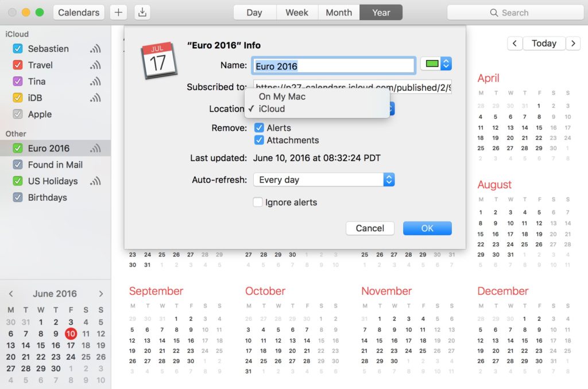
Task: Click the shared icon next to Sebastien calendar
Action: pyautogui.click(x=95, y=49)
